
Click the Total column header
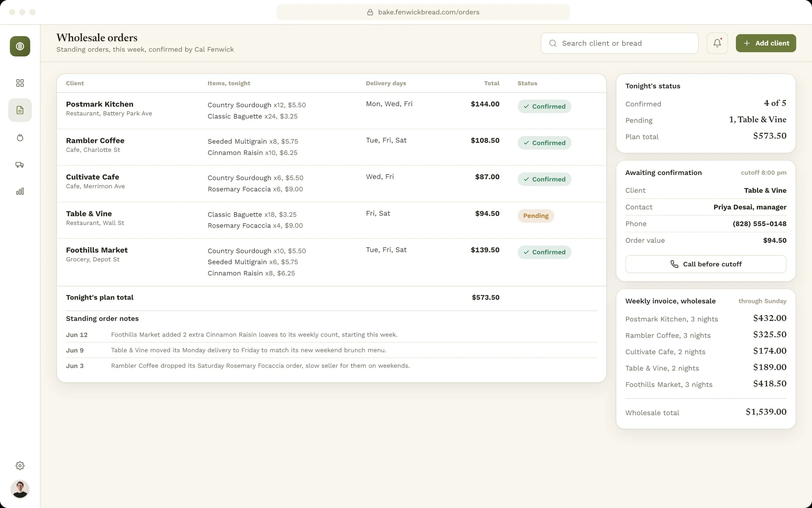coord(492,83)
